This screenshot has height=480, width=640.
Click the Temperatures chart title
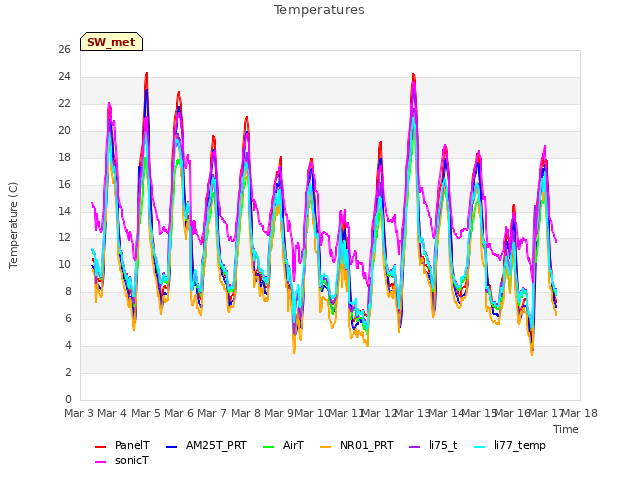pyautogui.click(x=319, y=10)
